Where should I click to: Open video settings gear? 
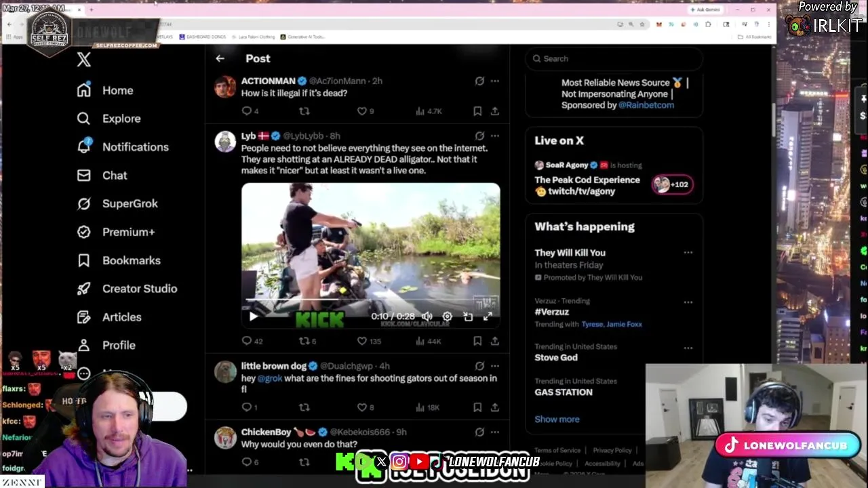[x=448, y=317]
